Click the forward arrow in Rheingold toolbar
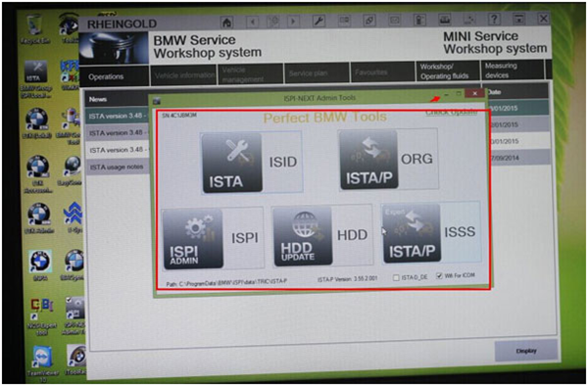 pyautogui.click(x=293, y=22)
